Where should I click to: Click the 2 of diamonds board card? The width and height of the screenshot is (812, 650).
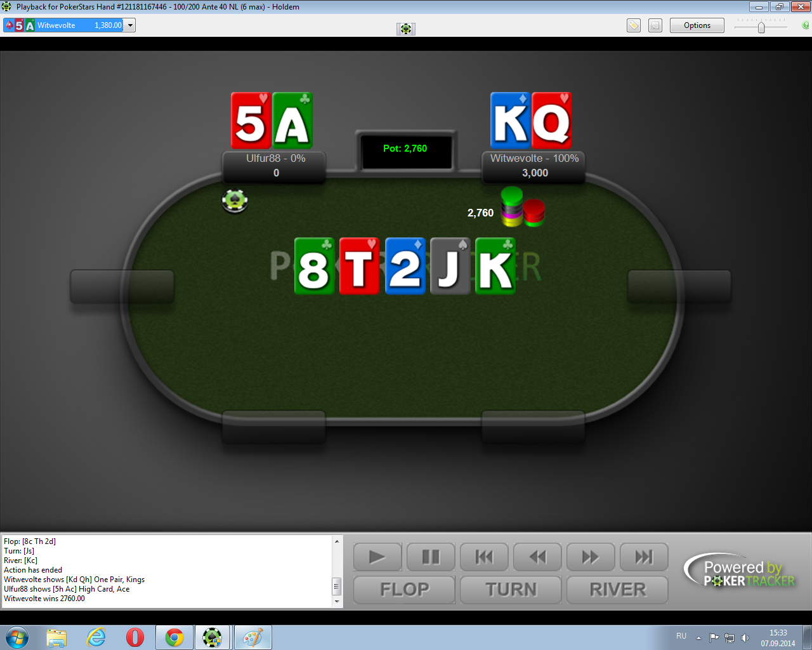click(405, 266)
